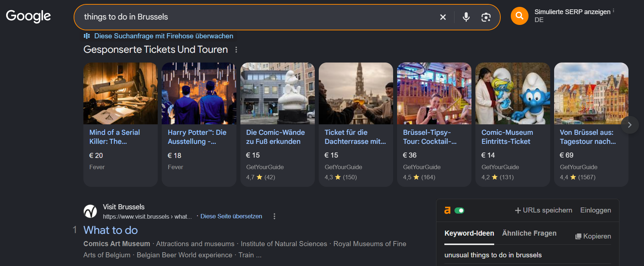Open Google Lens image search
The width and height of the screenshot is (644, 266).
point(486,17)
